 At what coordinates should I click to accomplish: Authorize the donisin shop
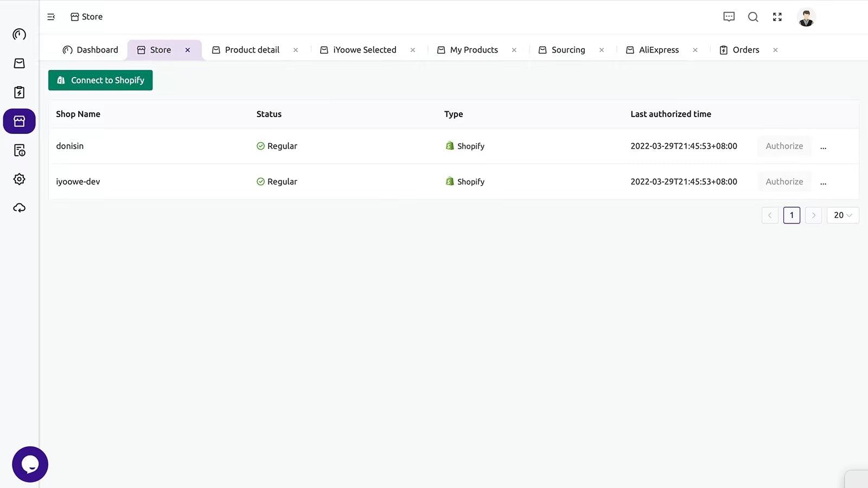pyautogui.click(x=784, y=146)
